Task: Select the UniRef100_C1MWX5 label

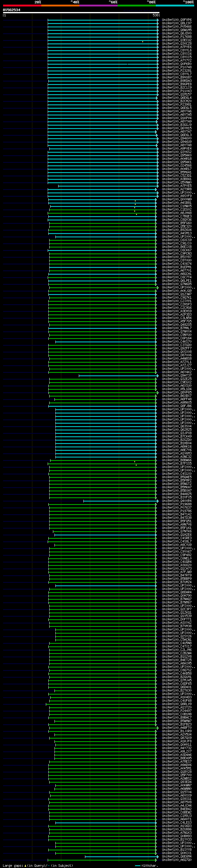Action: 176,206
